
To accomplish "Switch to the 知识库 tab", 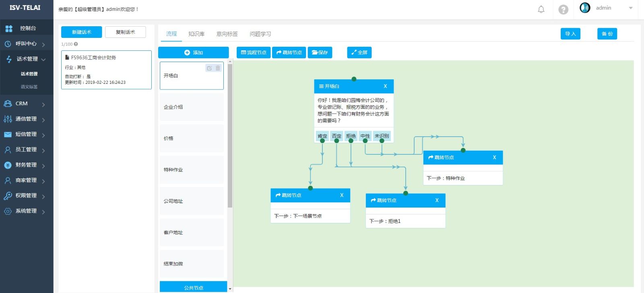I will (196, 34).
